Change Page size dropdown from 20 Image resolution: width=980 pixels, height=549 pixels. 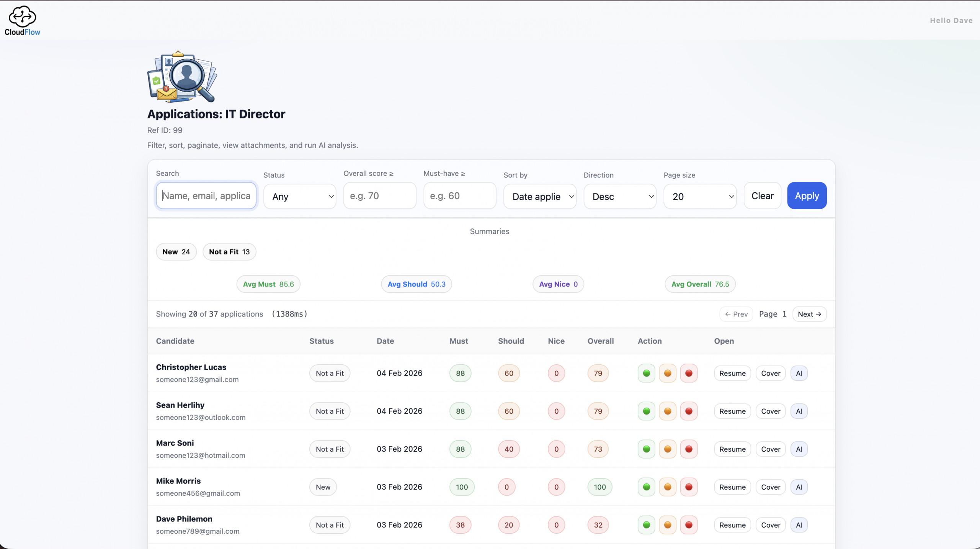pyautogui.click(x=700, y=197)
